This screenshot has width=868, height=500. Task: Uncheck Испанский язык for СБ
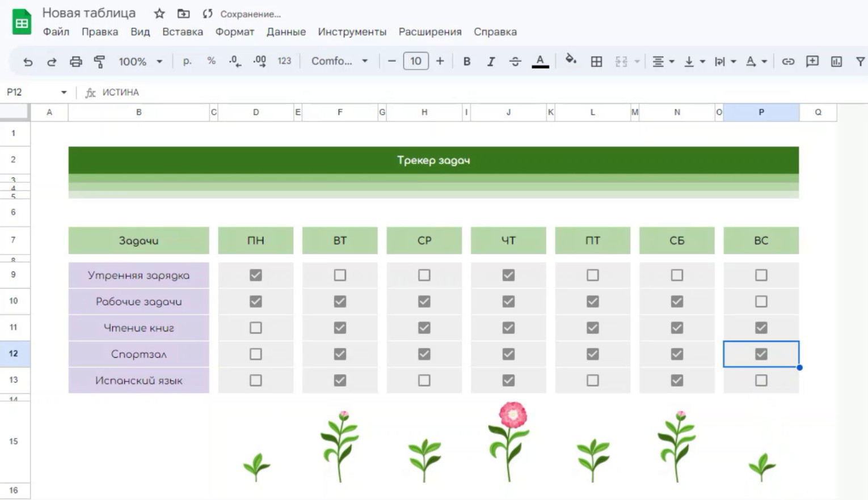(x=677, y=380)
